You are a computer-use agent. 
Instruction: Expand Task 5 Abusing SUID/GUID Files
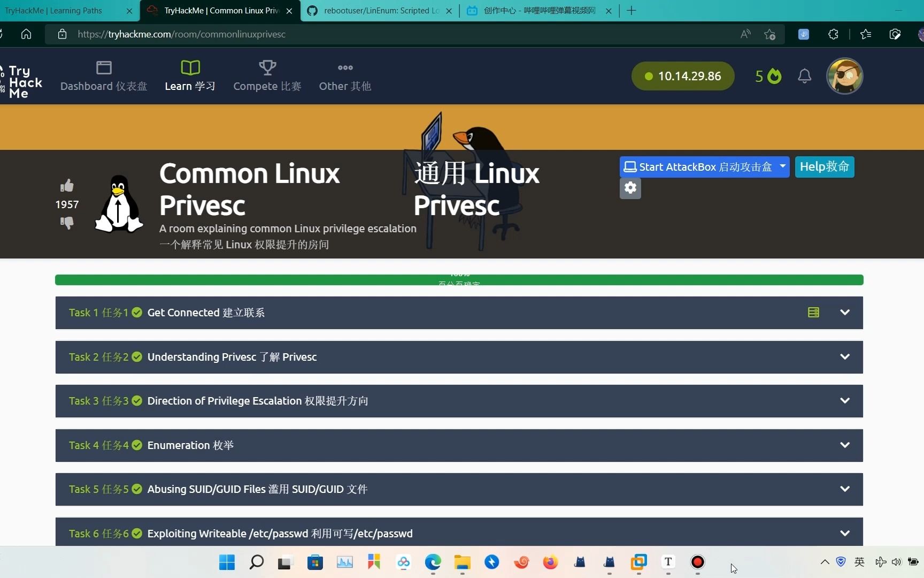845,489
